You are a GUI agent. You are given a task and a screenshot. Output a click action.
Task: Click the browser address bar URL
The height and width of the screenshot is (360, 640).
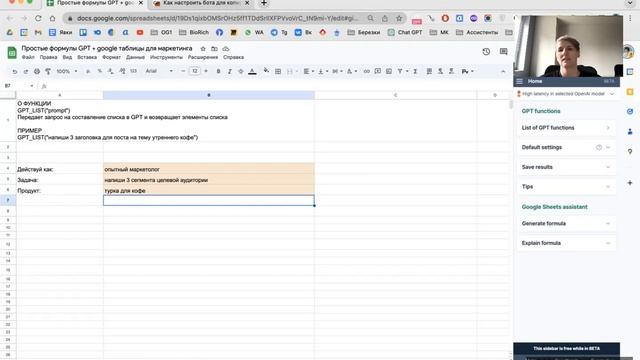click(218, 18)
